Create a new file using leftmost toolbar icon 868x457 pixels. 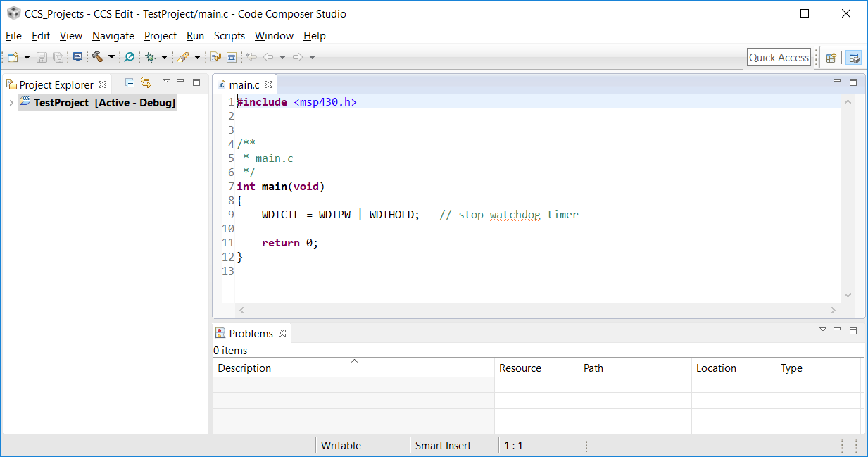coord(11,57)
